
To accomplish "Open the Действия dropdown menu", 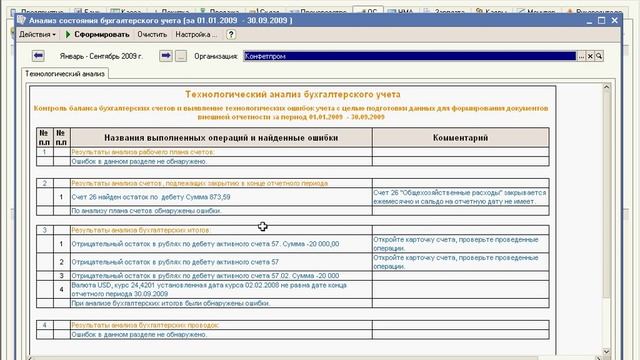I will tap(37, 35).
